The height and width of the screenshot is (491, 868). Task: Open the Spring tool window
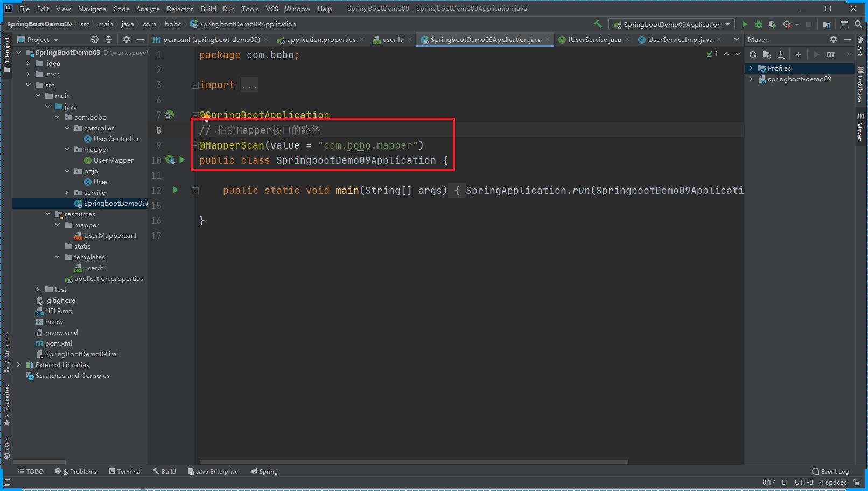264,472
